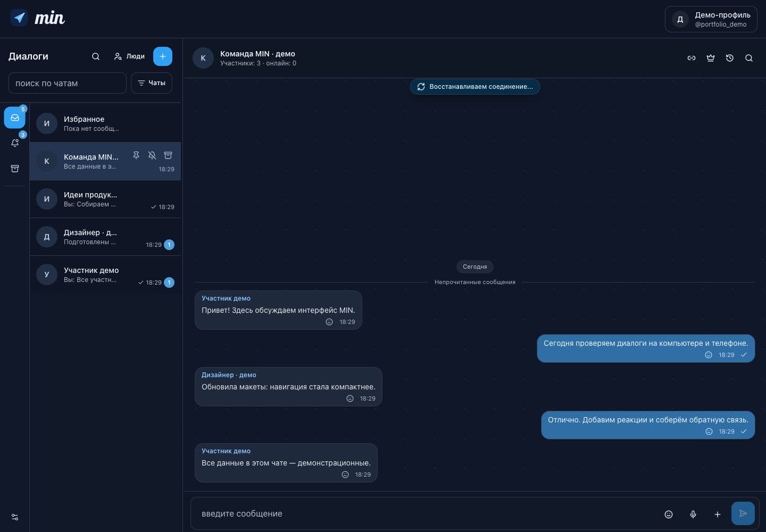Focus the поиск по чатам field

point(68,83)
